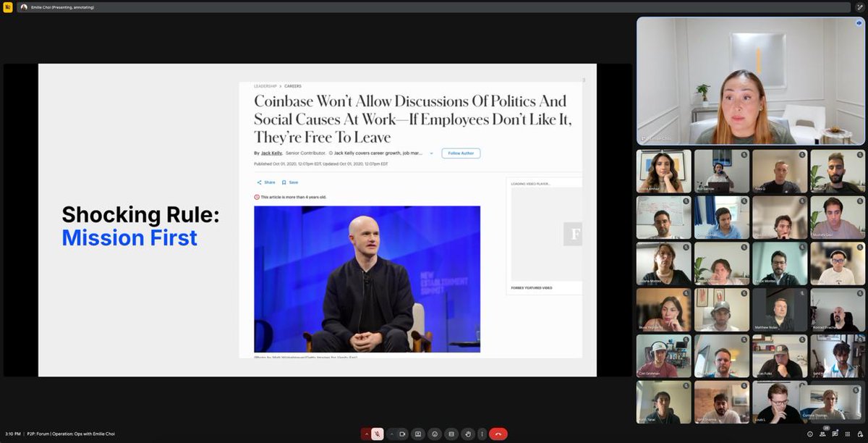This screenshot has height=443, width=868.
Task: Open the three-dot more options menu
Action: click(482, 434)
